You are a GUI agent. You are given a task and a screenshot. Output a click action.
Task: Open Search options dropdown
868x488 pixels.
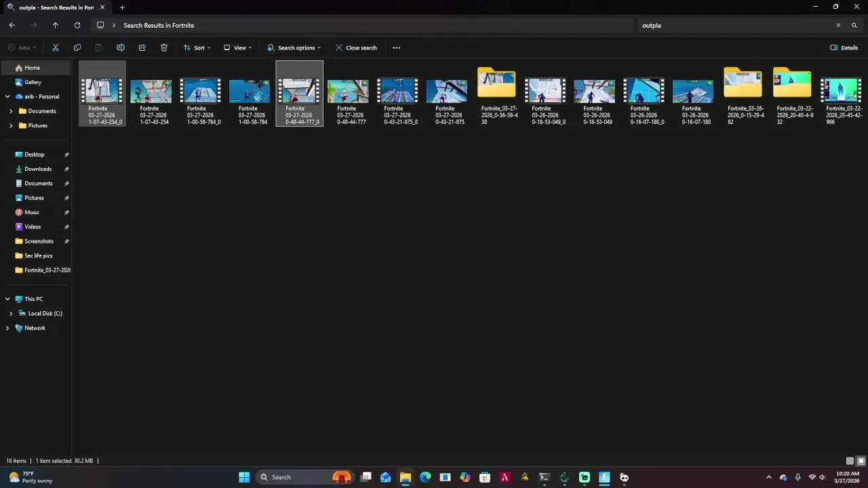(x=294, y=47)
